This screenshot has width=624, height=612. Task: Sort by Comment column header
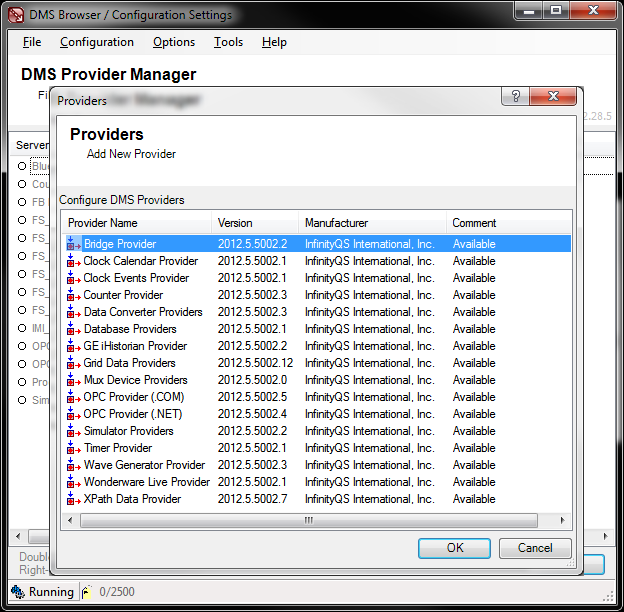click(x=509, y=223)
